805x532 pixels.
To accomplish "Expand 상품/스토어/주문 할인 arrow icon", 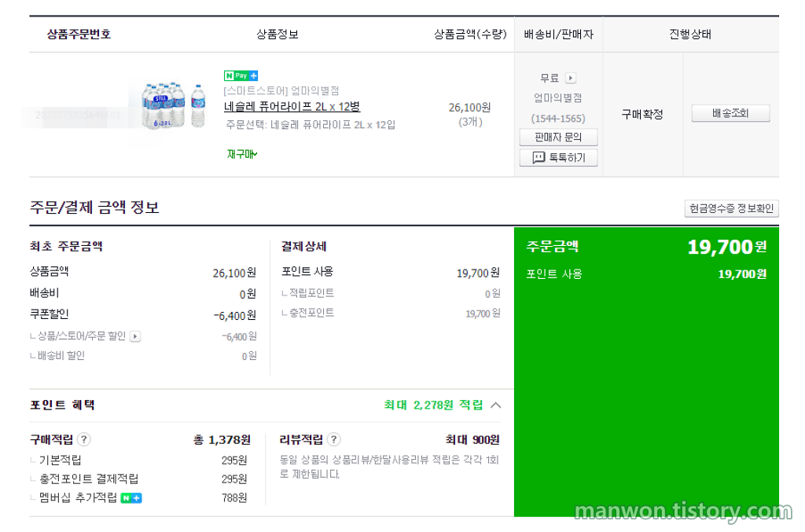I will point(135,336).
